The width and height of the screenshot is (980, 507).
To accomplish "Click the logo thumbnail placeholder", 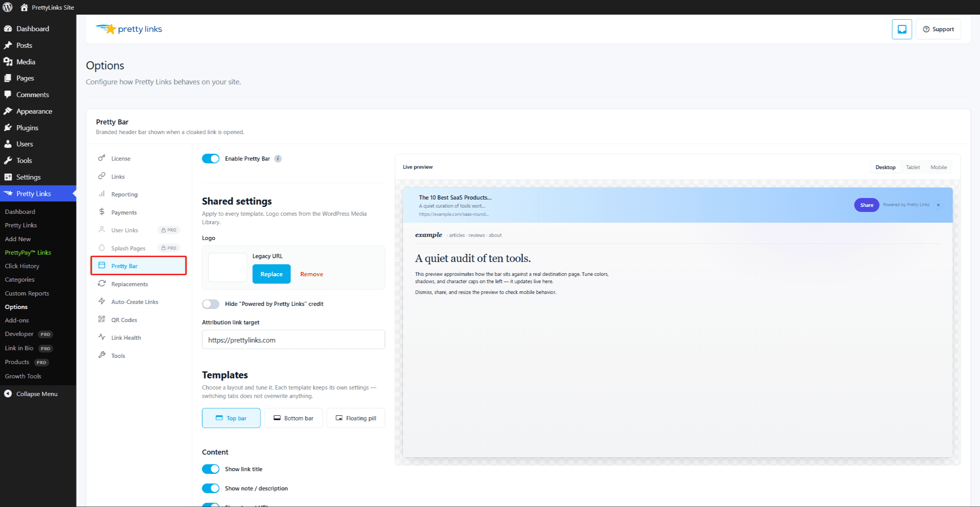I will coord(227,267).
